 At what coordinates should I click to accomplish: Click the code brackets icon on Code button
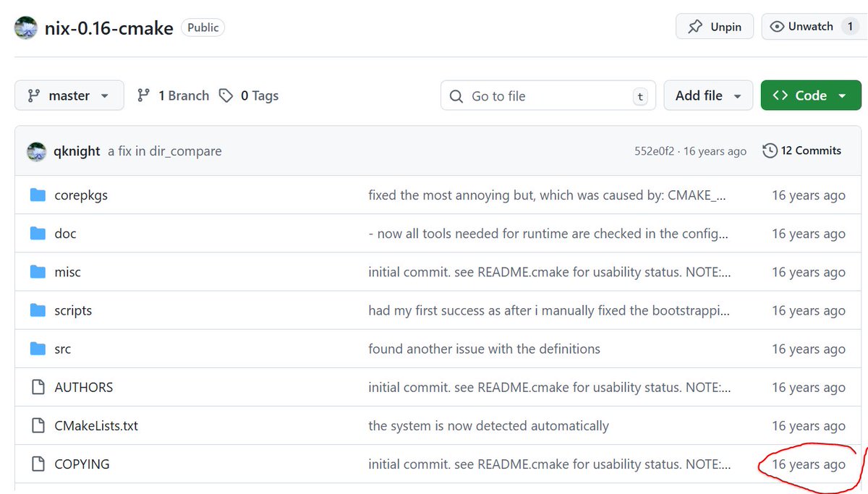[x=780, y=95]
